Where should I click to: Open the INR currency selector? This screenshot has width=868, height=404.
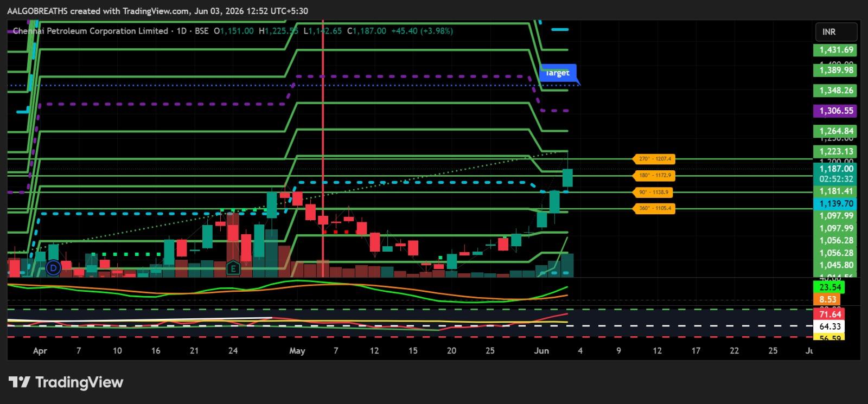pyautogui.click(x=836, y=32)
